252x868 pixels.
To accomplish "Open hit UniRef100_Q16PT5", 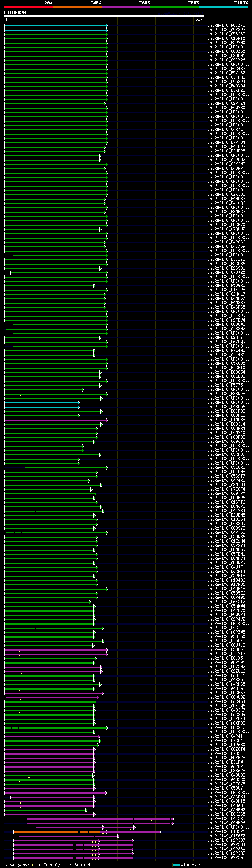I will pyautogui.click(x=226, y=38).
